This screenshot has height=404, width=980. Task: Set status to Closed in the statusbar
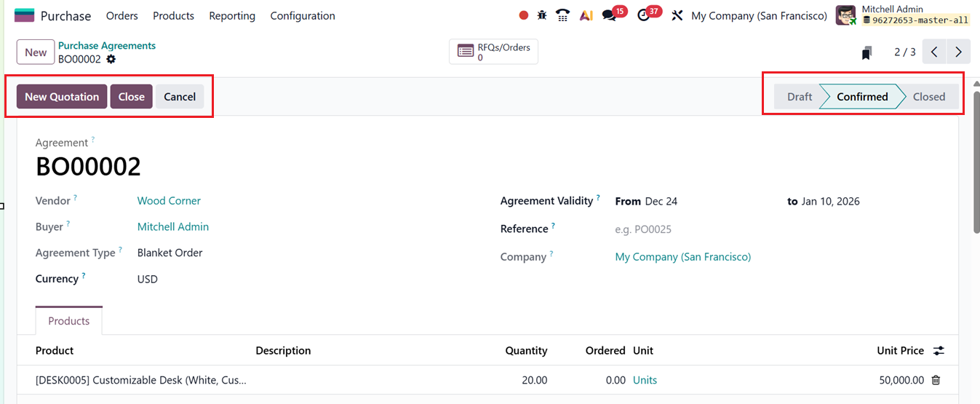928,97
